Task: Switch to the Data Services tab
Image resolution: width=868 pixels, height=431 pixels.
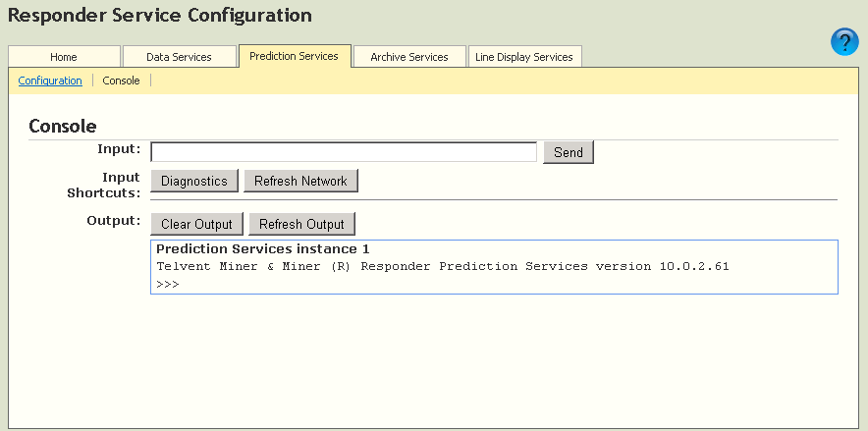Action: pyautogui.click(x=179, y=57)
